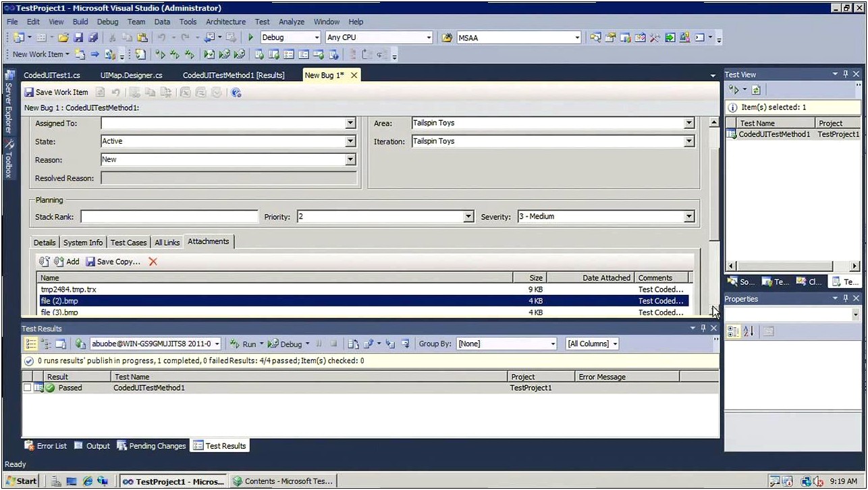Open the MSAA find dropdown
The height and width of the screenshot is (490, 868).
click(x=577, y=38)
